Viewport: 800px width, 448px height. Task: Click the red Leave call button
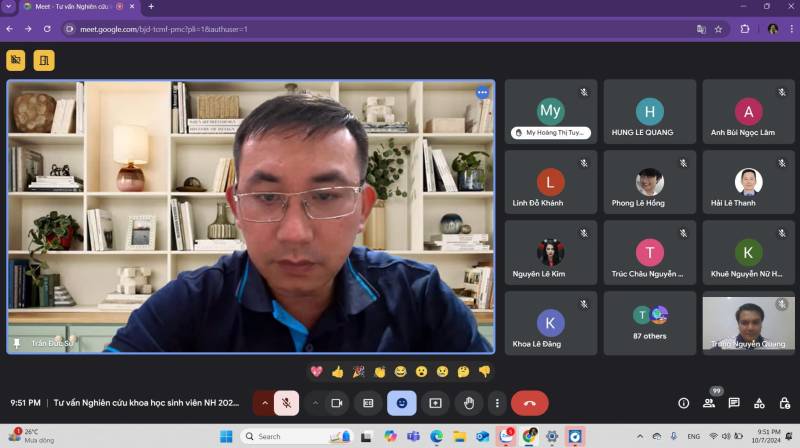529,403
